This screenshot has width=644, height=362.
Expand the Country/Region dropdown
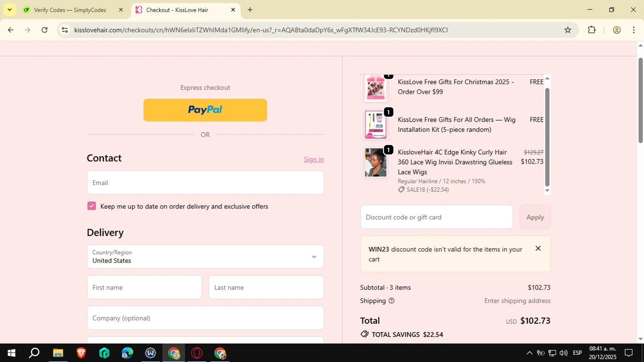tap(205, 256)
